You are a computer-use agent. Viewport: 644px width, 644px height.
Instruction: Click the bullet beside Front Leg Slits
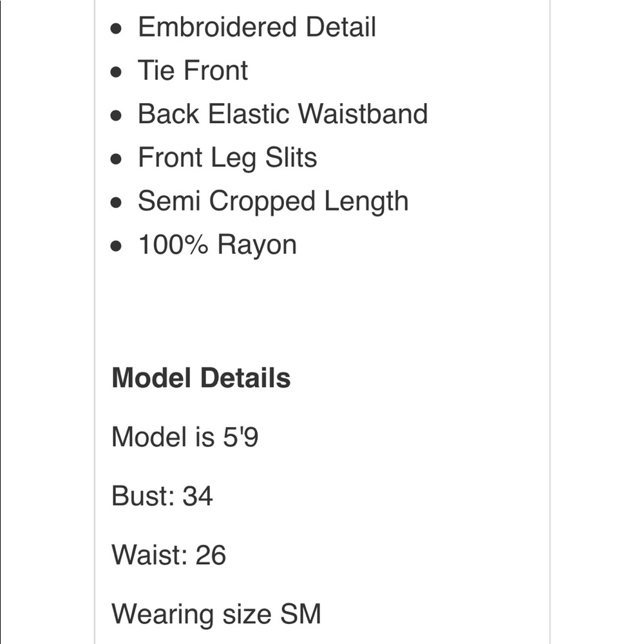click(x=117, y=159)
